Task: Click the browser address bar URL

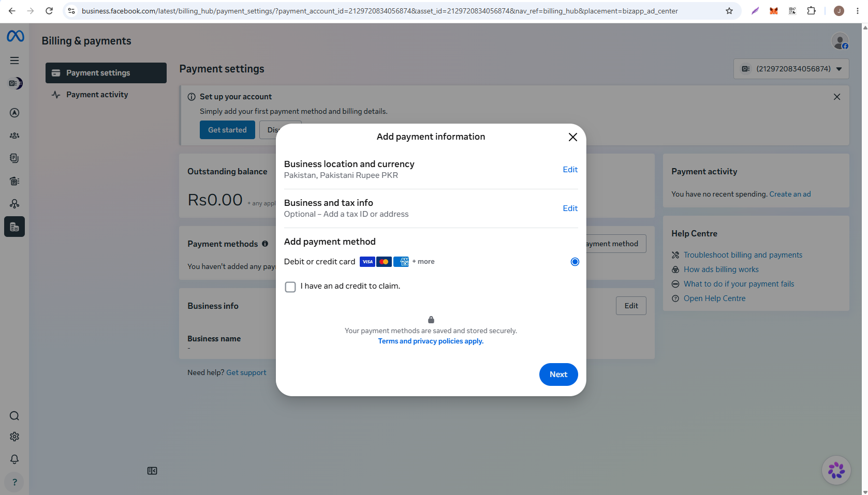Action: coord(379,11)
